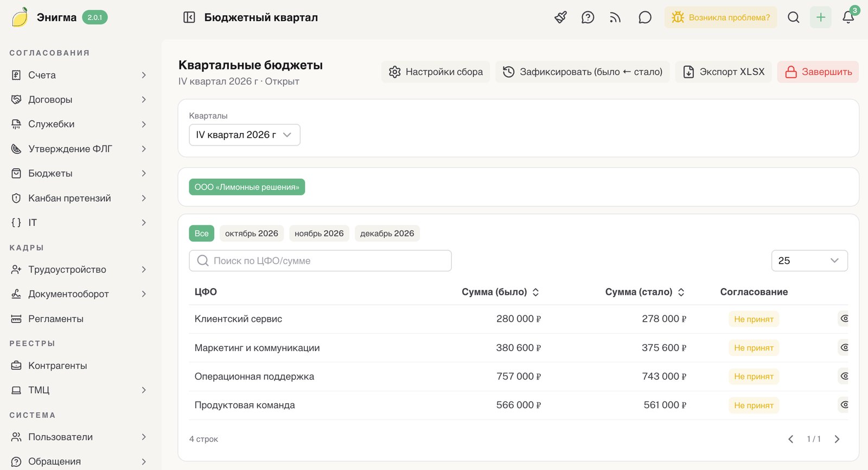Open search via magnifier icon
The width and height of the screenshot is (868, 470).
[x=794, y=17]
